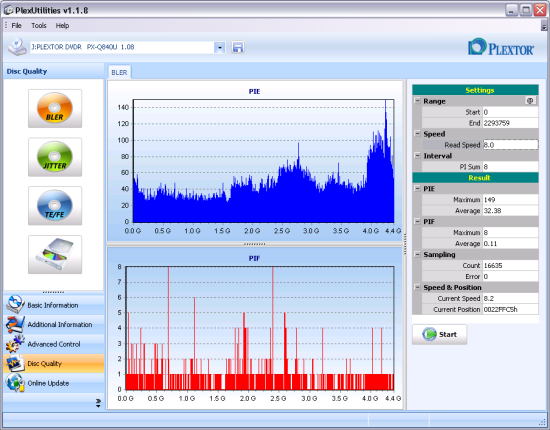
Task: Open the drive selection dropdown
Action: [x=220, y=47]
